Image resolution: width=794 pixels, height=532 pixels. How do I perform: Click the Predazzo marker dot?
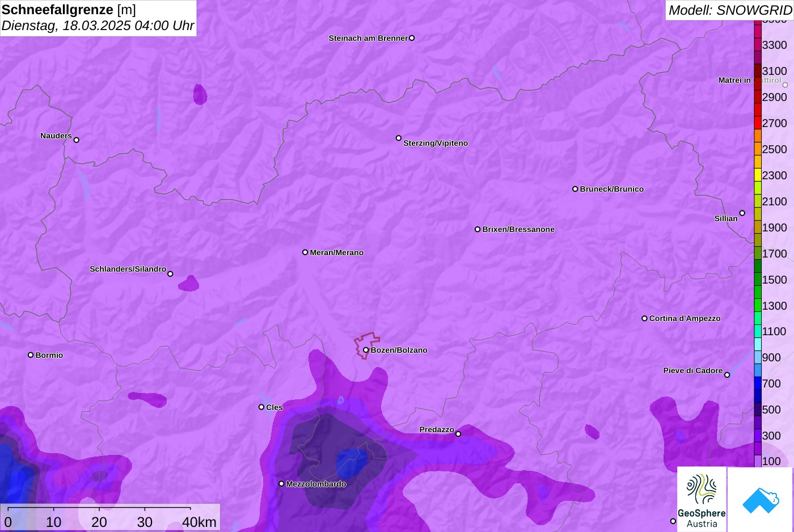pyautogui.click(x=458, y=434)
